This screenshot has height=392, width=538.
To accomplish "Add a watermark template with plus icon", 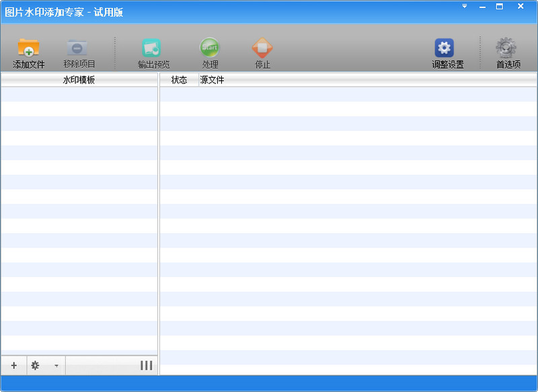I will pyautogui.click(x=13, y=365).
